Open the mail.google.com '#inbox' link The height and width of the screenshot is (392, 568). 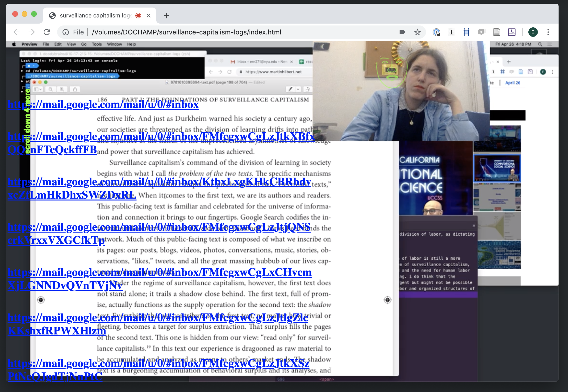point(103,105)
